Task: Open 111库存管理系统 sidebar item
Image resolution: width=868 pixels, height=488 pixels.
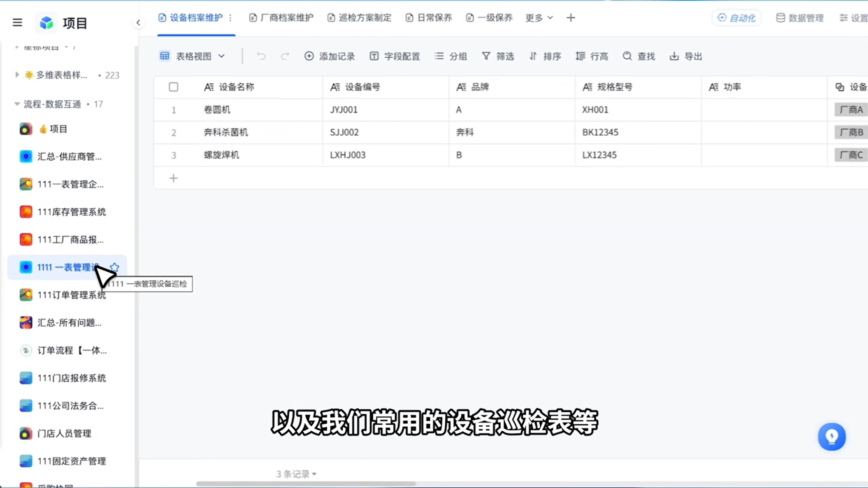Action: click(x=67, y=212)
